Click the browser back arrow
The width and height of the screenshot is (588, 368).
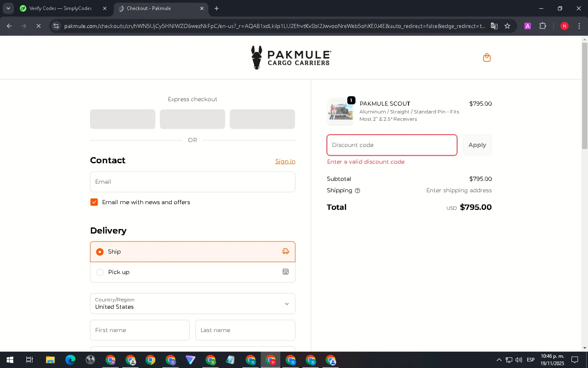pyautogui.click(x=9, y=26)
